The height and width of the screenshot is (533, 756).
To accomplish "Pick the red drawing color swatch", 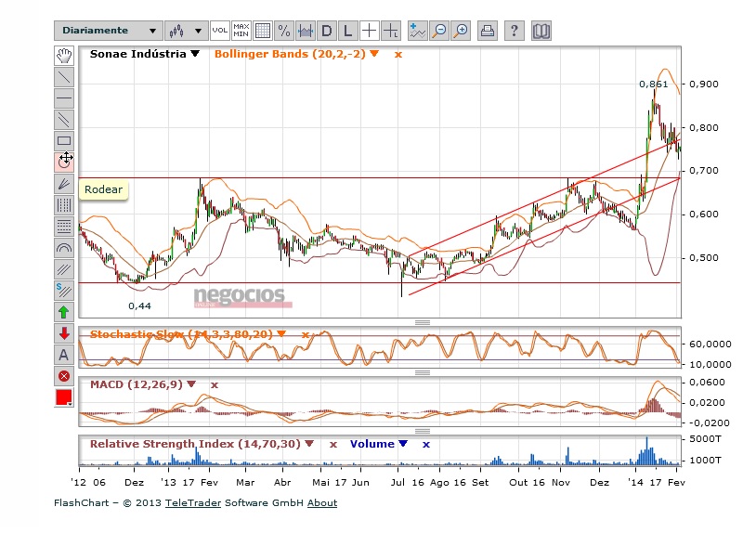I will click(64, 398).
